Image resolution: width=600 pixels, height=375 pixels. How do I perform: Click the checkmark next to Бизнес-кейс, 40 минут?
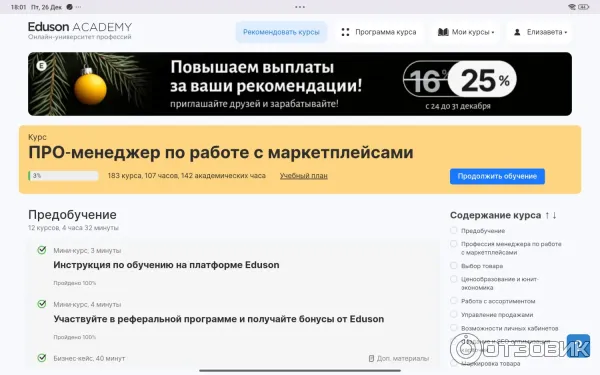(x=42, y=358)
